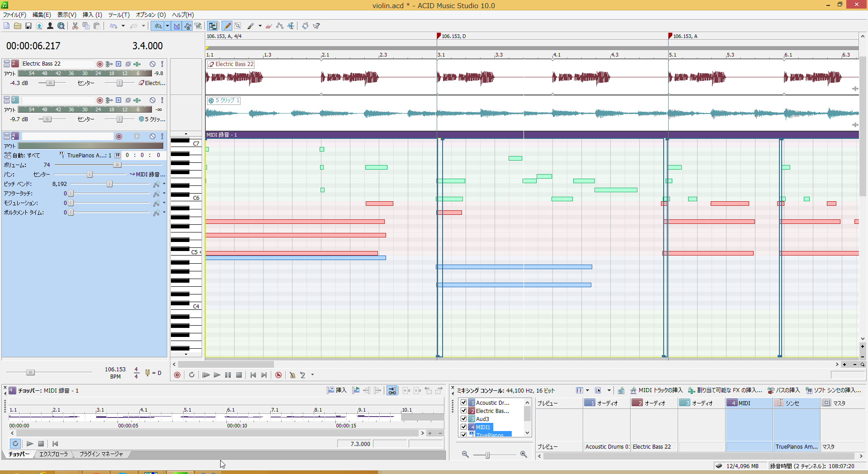Adjust the ボリューム slider on track 4

117,165
